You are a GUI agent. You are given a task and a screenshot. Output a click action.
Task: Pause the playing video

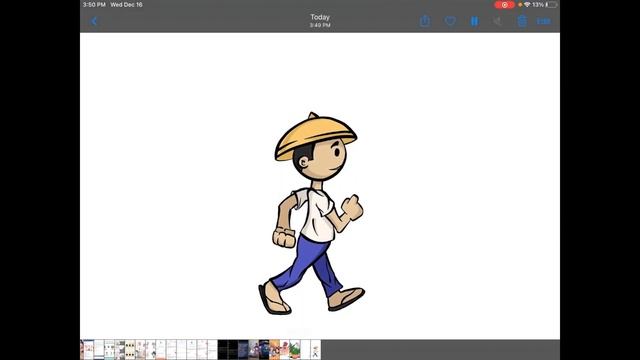coord(474,21)
